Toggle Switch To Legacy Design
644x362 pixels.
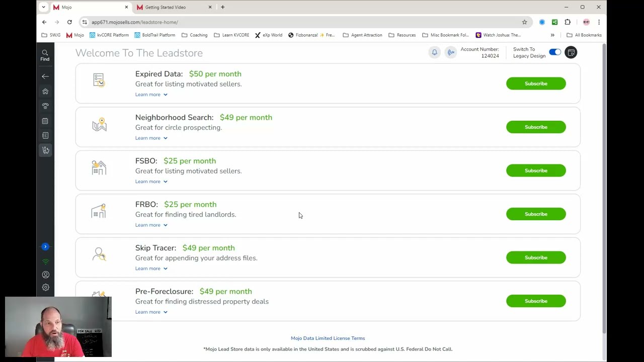[x=555, y=52]
